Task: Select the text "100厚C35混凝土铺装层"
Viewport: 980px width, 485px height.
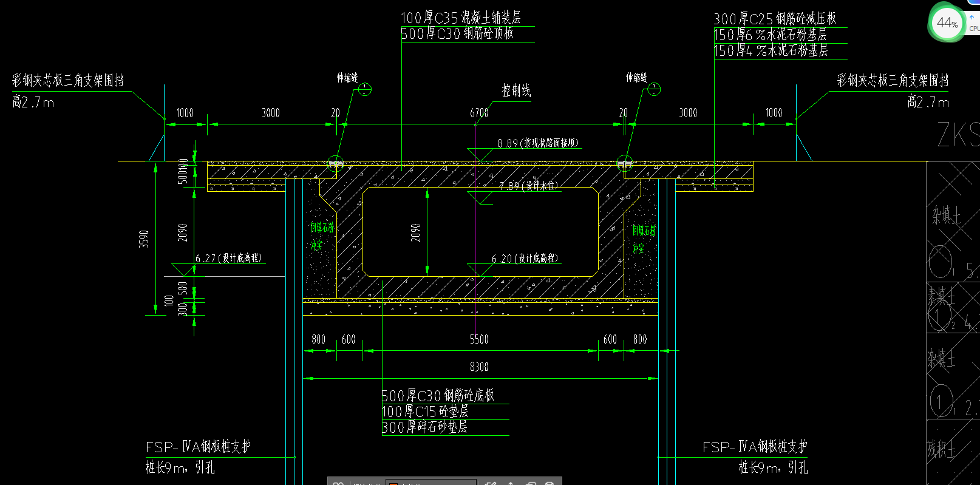Action: (461, 18)
